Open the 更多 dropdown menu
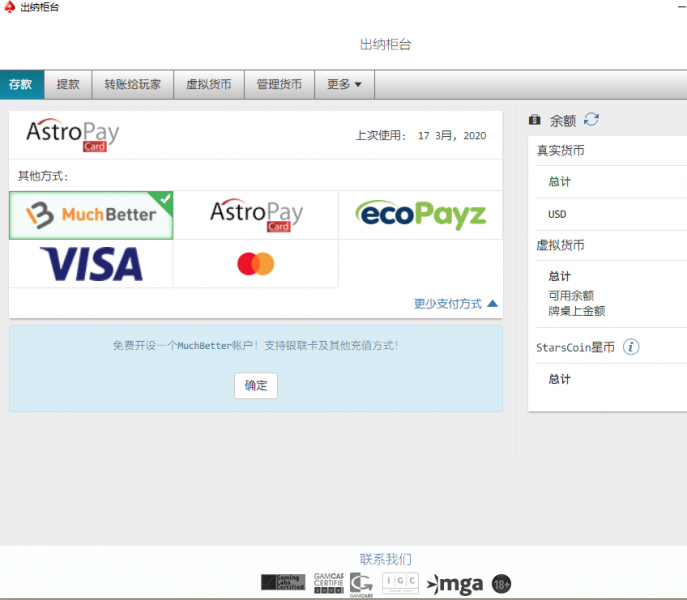 coord(344,85)
